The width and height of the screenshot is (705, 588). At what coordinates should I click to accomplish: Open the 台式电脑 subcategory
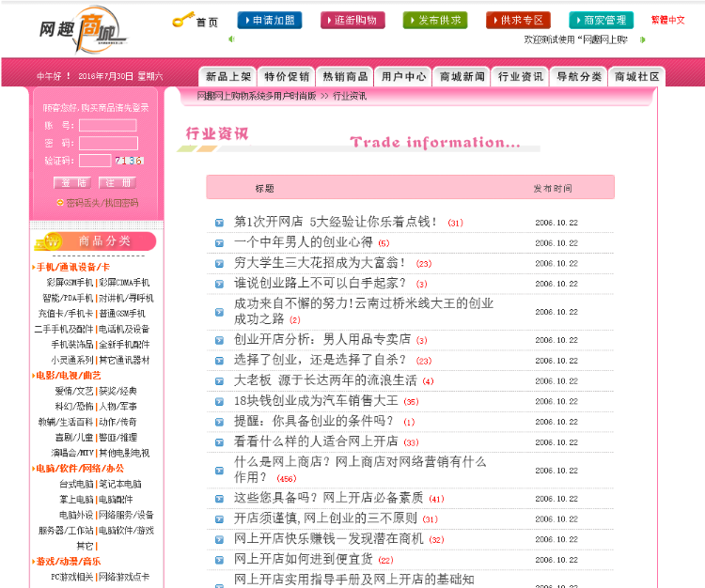76,485
